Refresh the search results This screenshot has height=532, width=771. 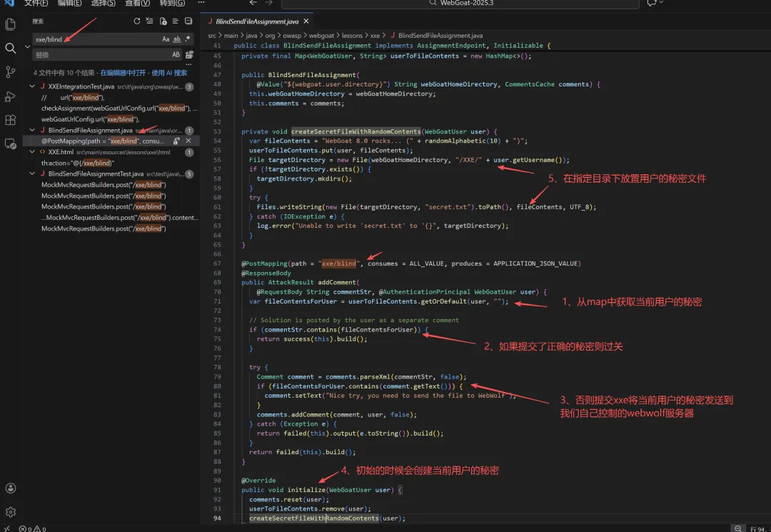point(136,21)
